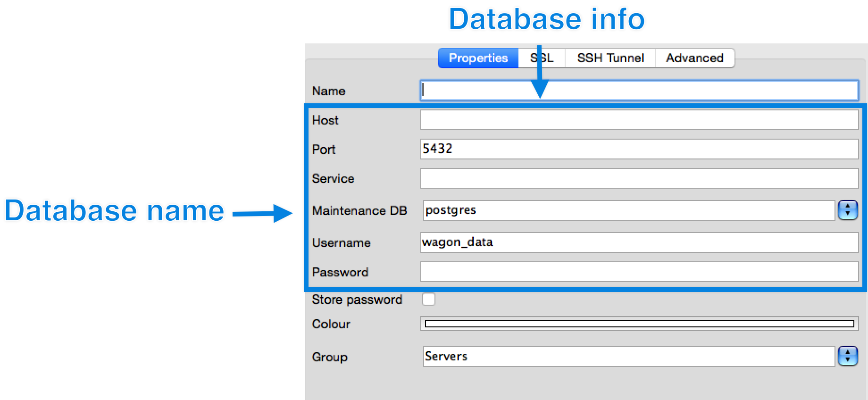
Task: Click the Group combo box showing Servers
Action: click(628, 357)
